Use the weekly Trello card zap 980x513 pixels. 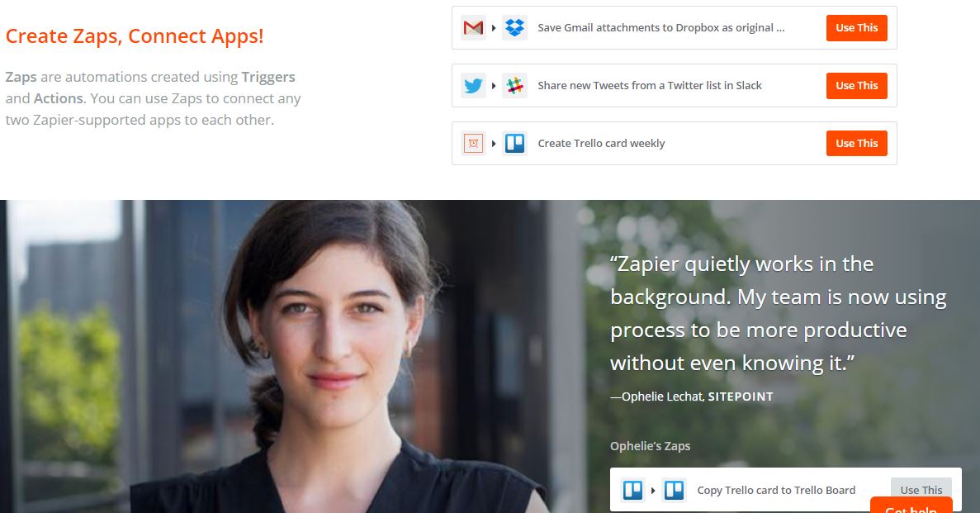click(856, 143)
